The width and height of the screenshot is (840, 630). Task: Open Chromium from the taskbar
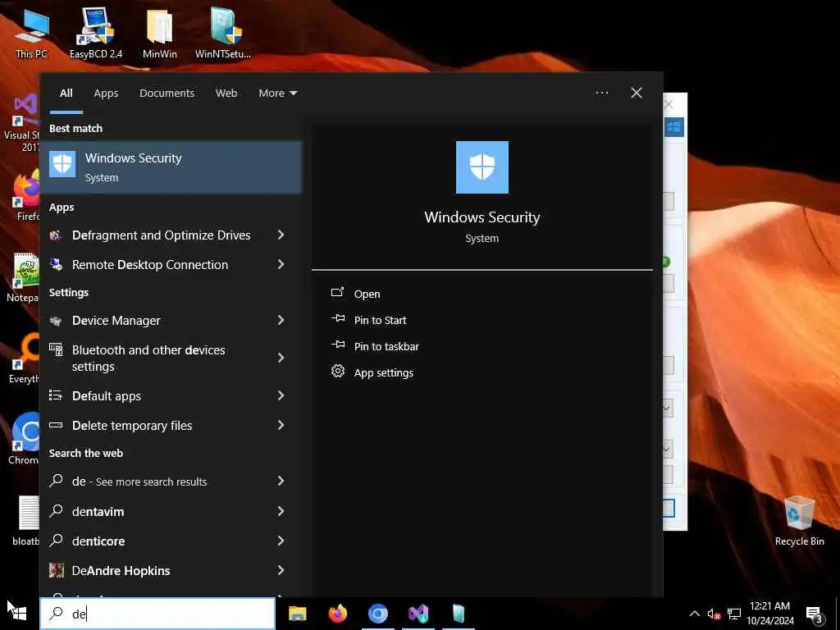pyautogui.click(x=377, y=614)
